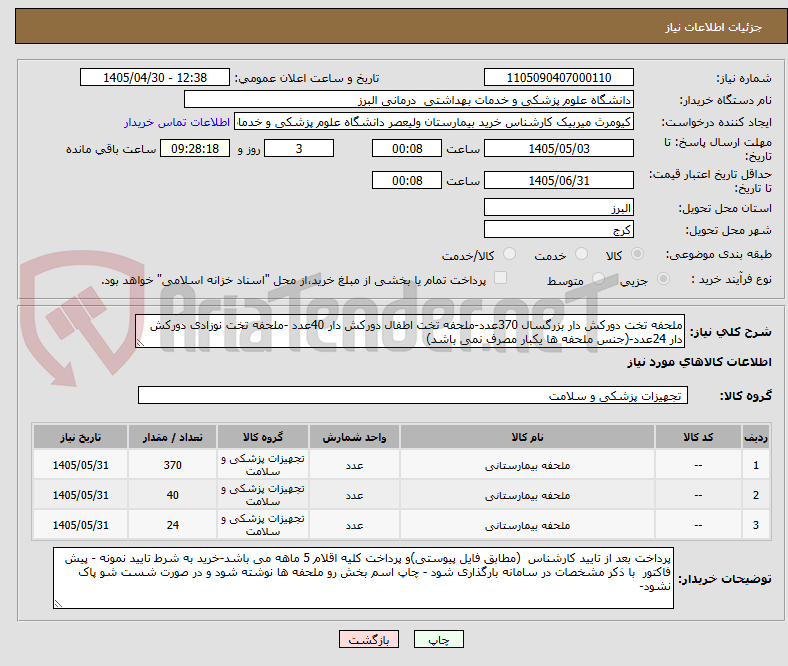
Task: Click the unit عدد in row 2
Action: tap(354, 496)
